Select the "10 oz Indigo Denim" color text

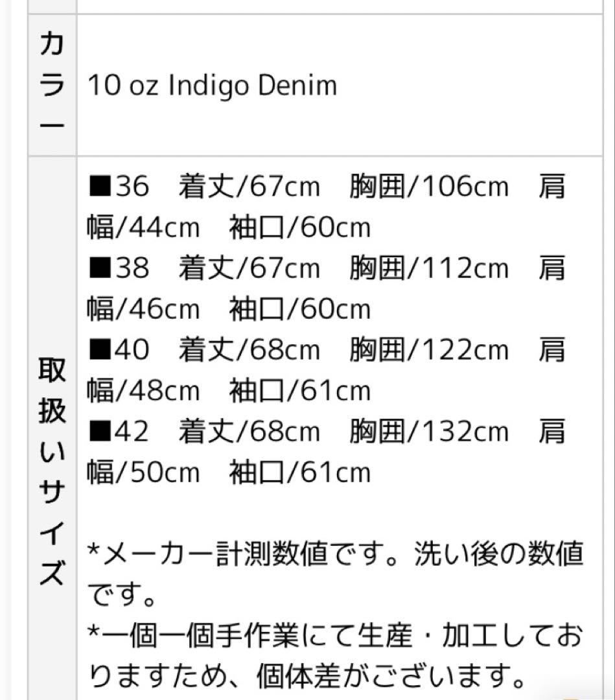coord(212,86)
